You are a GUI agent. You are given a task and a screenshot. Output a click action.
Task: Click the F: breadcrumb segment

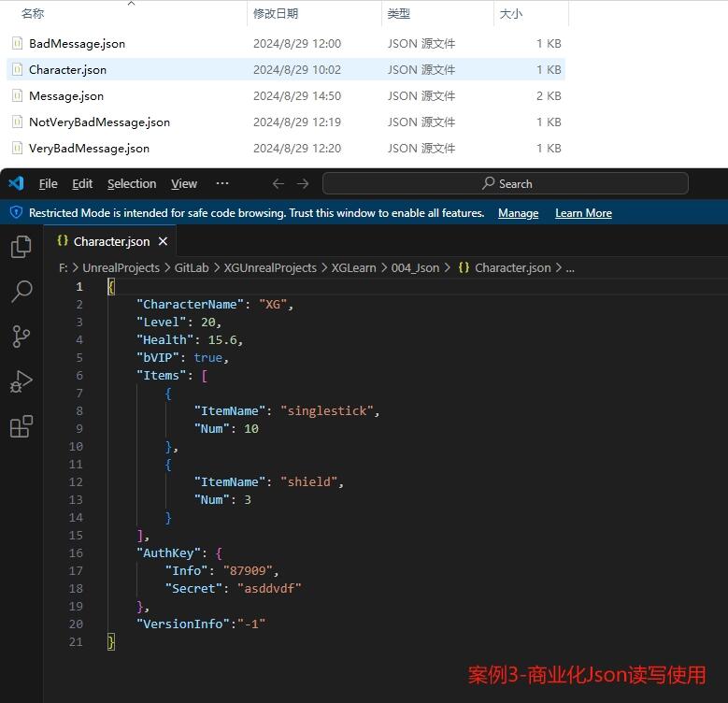point(64,268)
